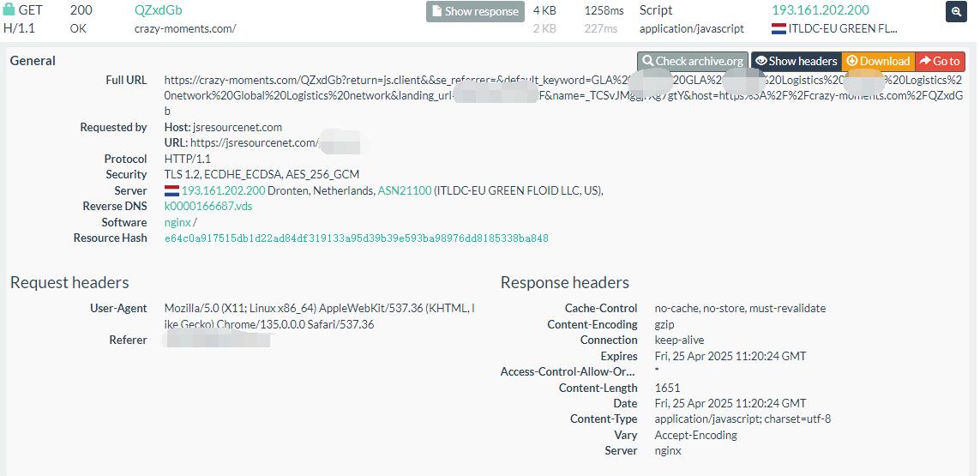
Task: Click the 4 KB size value
Action: point(544,10)
